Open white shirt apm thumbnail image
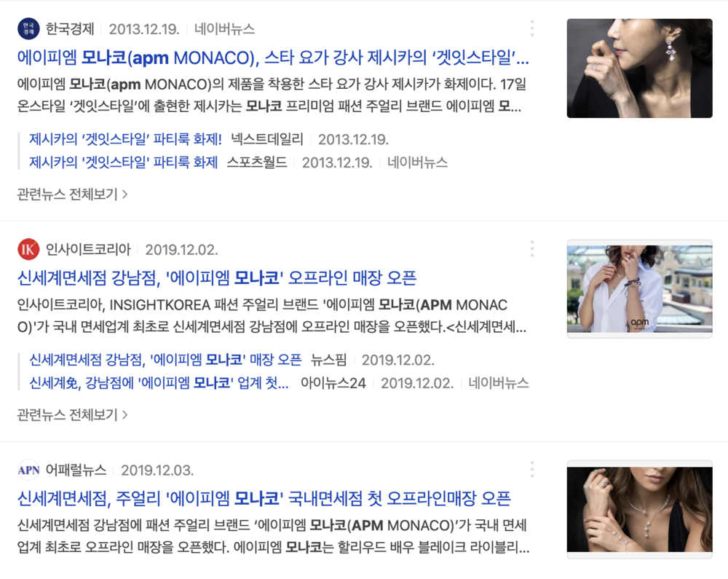This screenshot has height=579, width=728. 639,289
